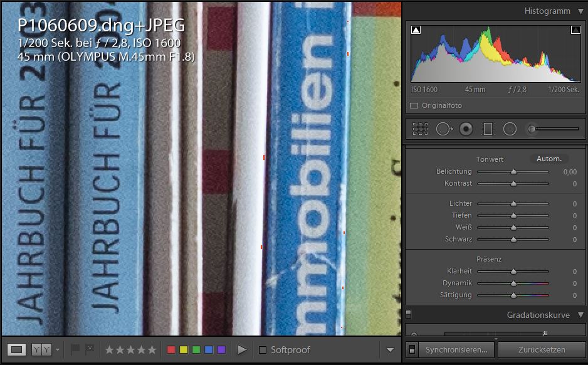Switch to Loupe view in toolbar

point(16,350)
